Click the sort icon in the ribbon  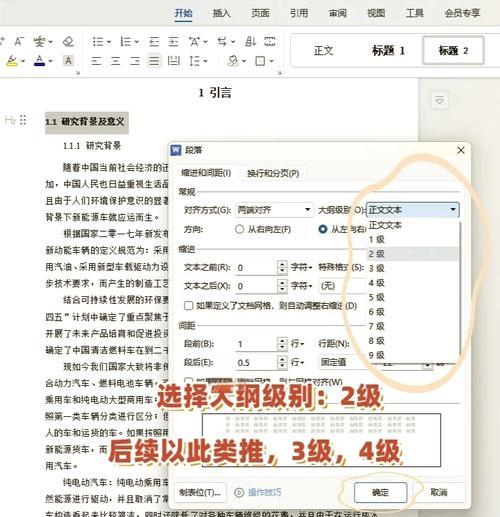tap(250, 42)
